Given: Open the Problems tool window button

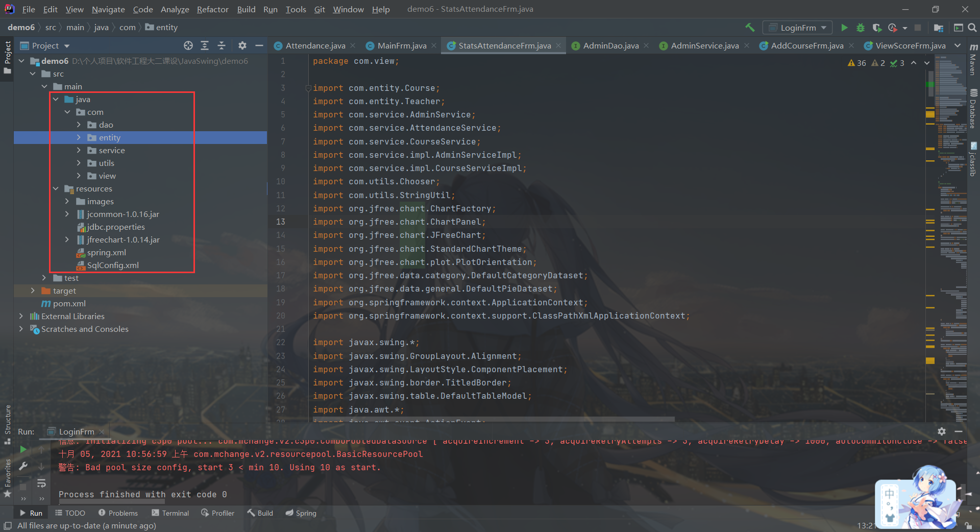Looking at the screenshot, I should click(x=118, y=513).
